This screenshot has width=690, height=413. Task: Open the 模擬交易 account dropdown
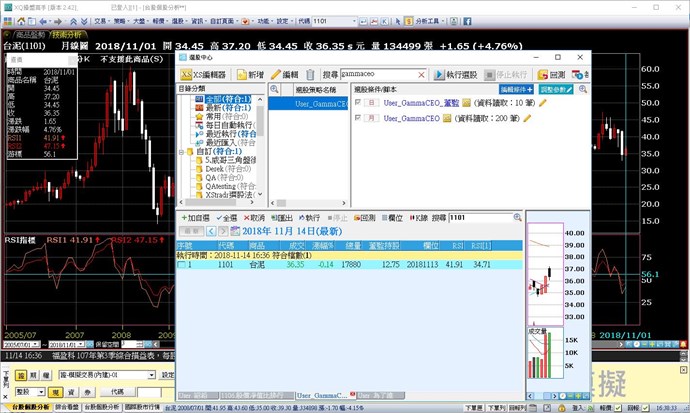coord(152,375)
